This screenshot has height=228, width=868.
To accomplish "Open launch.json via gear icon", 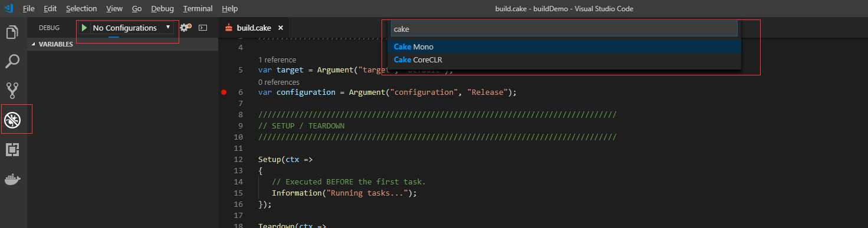I will coord(185,28).
